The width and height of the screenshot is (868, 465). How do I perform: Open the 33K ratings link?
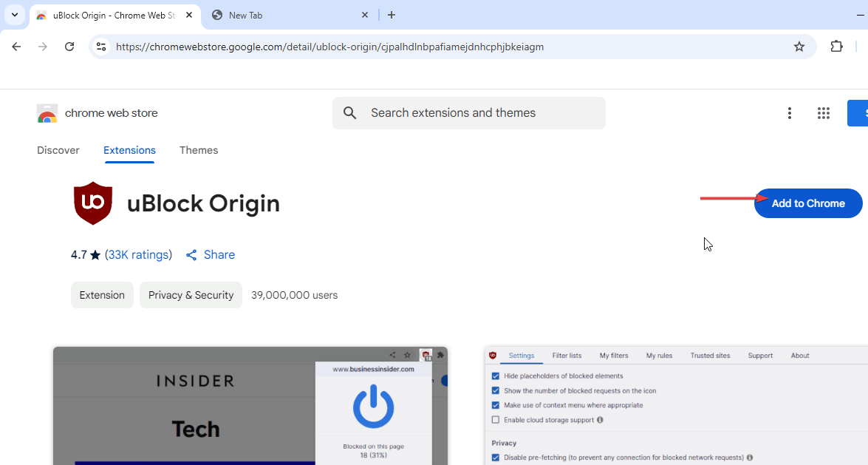coord(138,255)
